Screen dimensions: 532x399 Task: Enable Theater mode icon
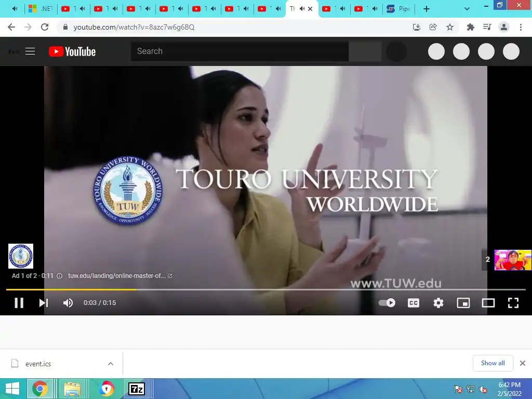click(x=488, y=303)
